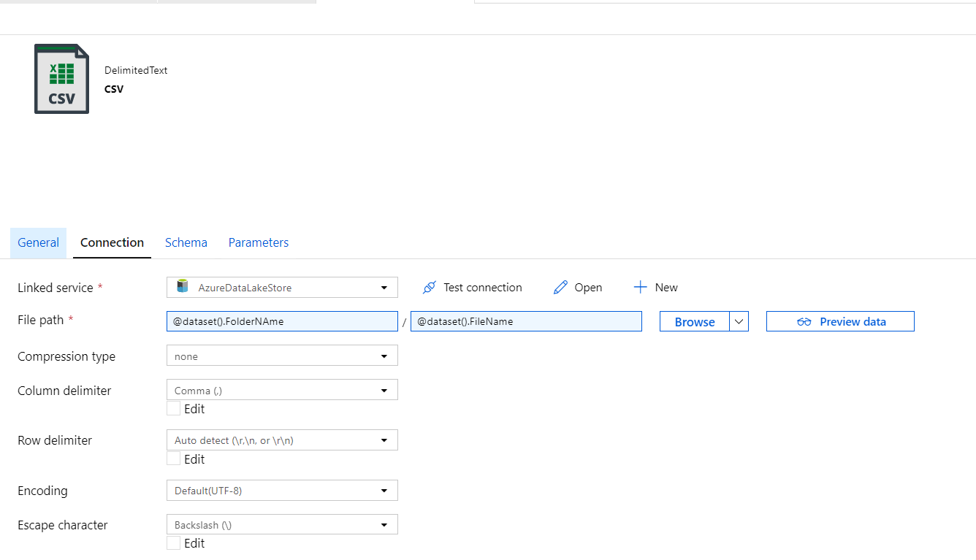Switch to the Schema tab
The width and height of the screenshot is (976, 560).
click(186, 242)
